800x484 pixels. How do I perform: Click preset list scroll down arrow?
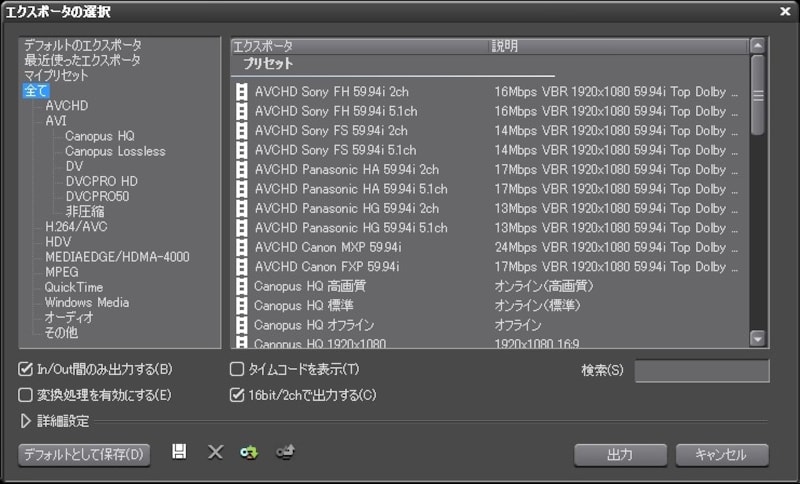[x=758, y=338]
